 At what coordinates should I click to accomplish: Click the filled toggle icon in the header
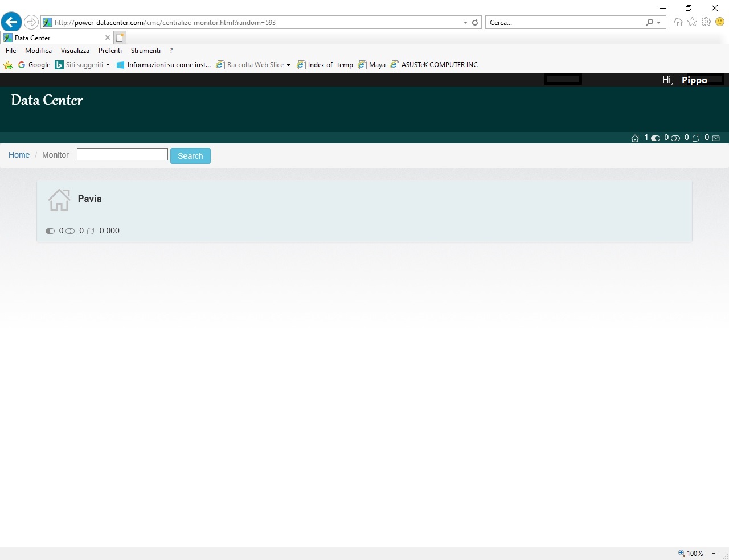pyautogui.click(x=656, y=138)
